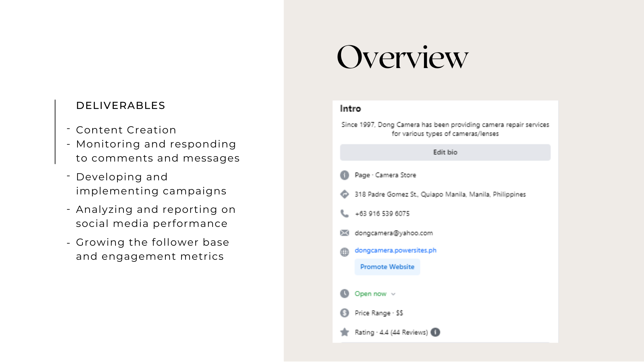Click the clock icon beside Open now
The height and width of the screenshot is (362, 644).
pos(344,294)
